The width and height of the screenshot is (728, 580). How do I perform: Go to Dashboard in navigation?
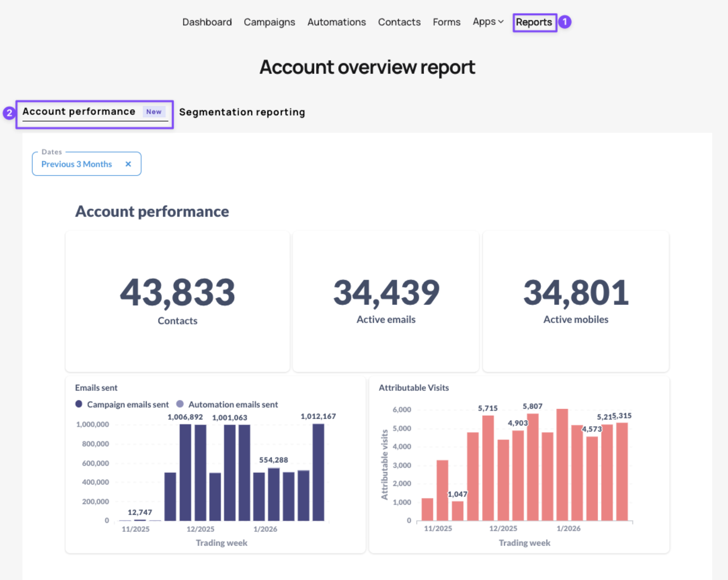click(207, 22)
